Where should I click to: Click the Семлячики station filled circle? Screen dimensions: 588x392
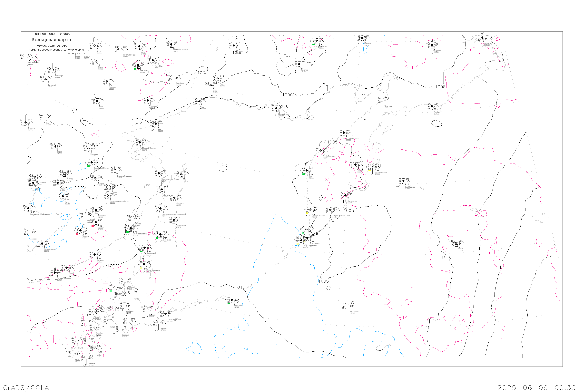[x=346, y=195]
